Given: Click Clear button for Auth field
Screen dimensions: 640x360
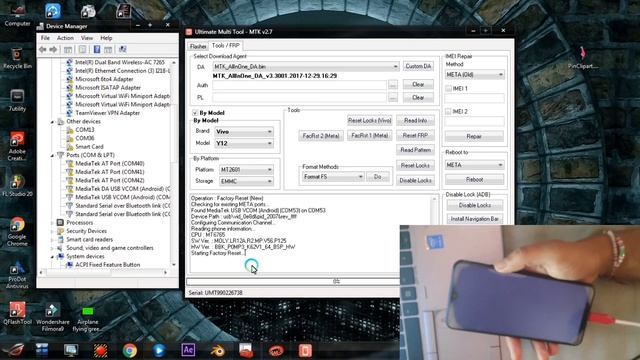Looking at the screenshot, I should [418, 84].
